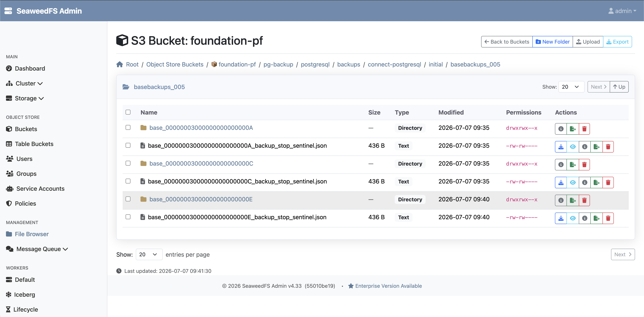Screen dimensions: 644x317
Task: Click the New Folder button
Action: (553, 42)
